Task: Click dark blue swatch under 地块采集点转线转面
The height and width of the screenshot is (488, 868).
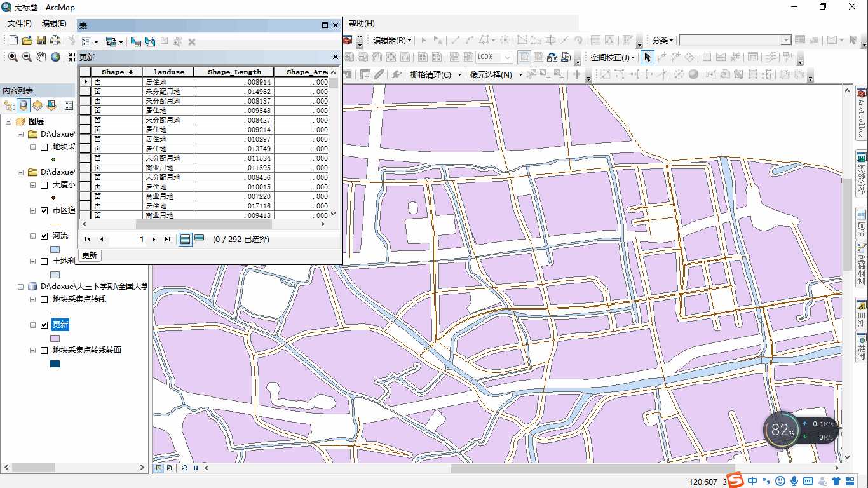Action: 55,363
